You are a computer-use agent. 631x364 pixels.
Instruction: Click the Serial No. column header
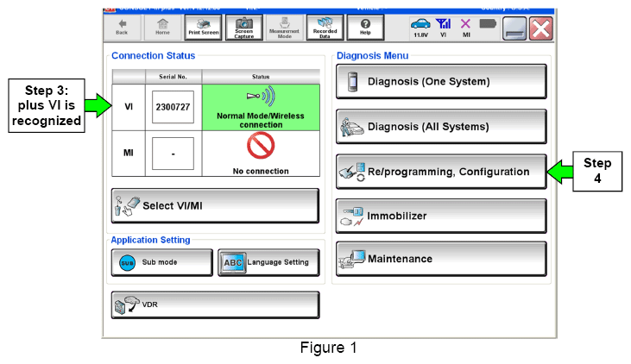173,77
